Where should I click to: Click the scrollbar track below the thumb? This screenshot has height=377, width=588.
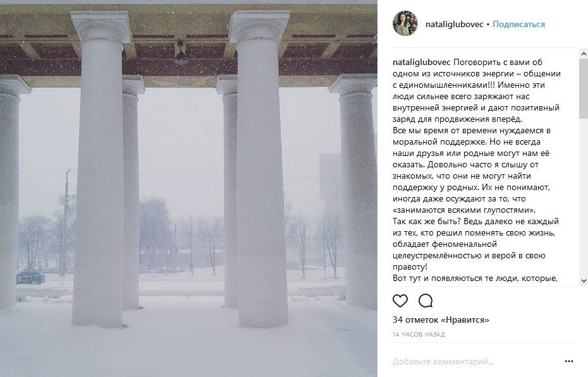pos(584,202)
